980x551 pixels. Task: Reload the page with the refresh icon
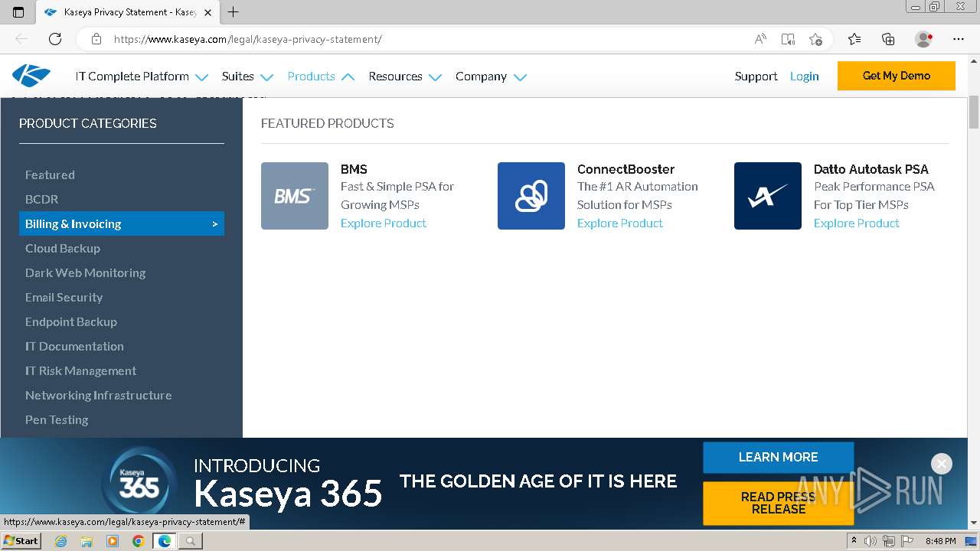tap(55, 39)
